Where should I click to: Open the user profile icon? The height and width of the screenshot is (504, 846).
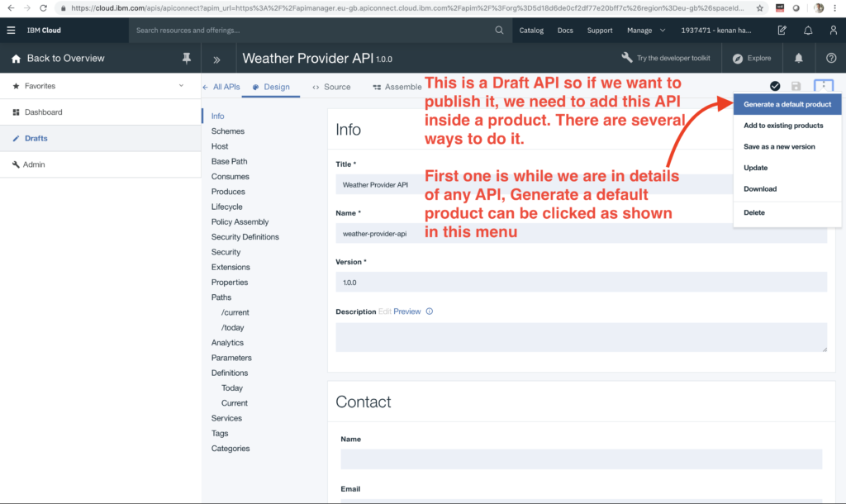click(x=833, y=31)
